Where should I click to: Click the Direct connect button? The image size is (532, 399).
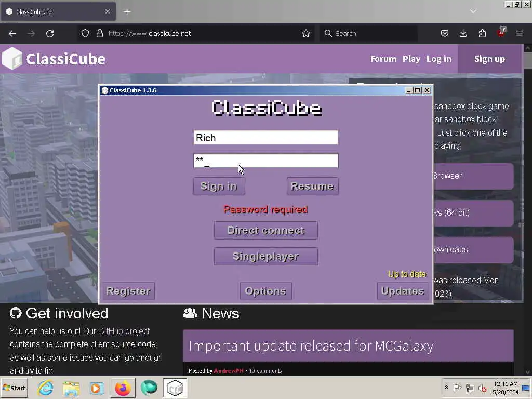coord(266,230)
